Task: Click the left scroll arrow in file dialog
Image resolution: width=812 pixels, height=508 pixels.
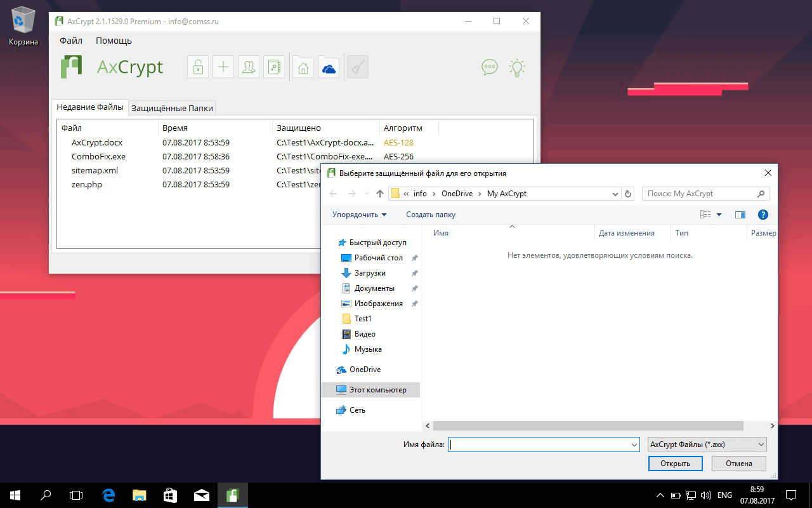Action: pyautogui.click(x=428, y=426)
